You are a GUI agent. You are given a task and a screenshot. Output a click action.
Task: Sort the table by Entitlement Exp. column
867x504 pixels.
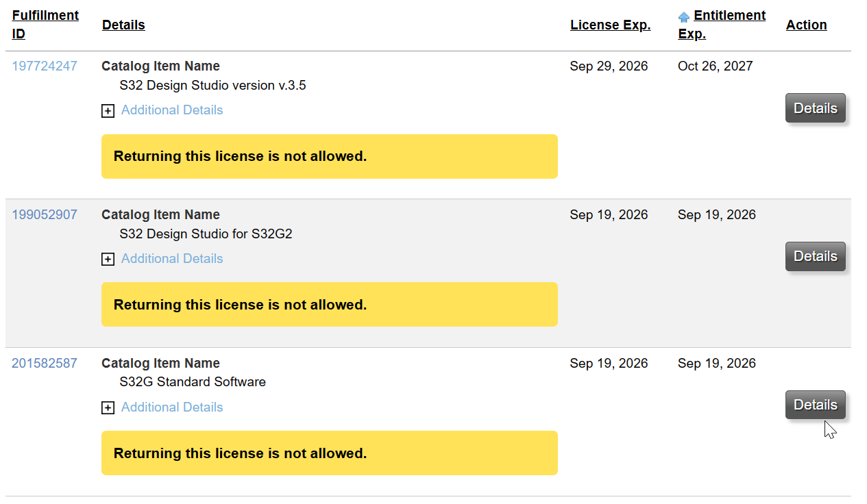tap(729, 15)
